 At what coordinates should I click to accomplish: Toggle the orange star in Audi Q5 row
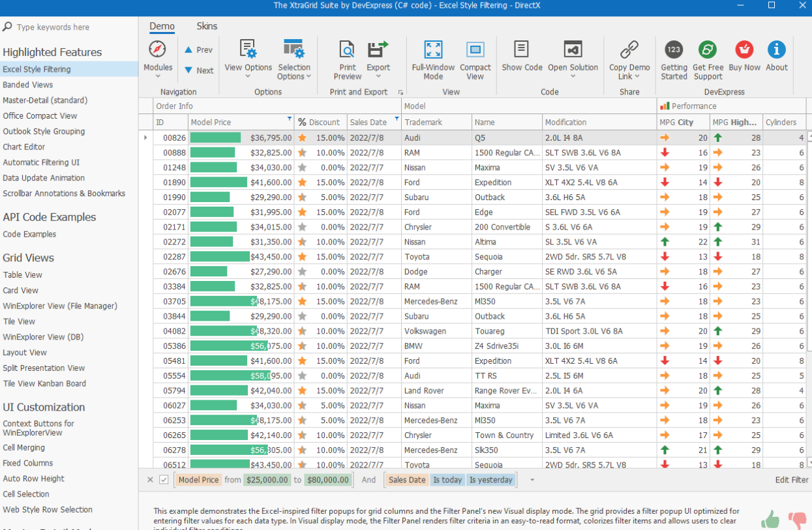[302, 138]
